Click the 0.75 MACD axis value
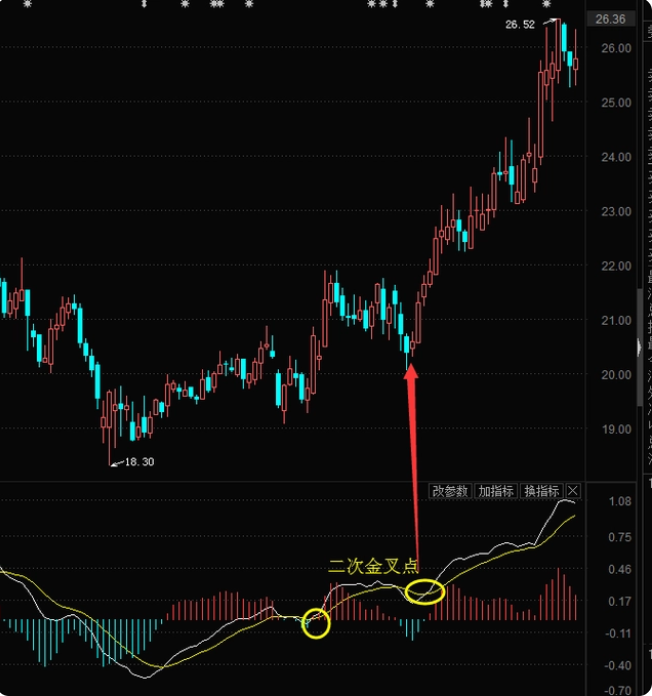652x696 pixels. point(620,537)
